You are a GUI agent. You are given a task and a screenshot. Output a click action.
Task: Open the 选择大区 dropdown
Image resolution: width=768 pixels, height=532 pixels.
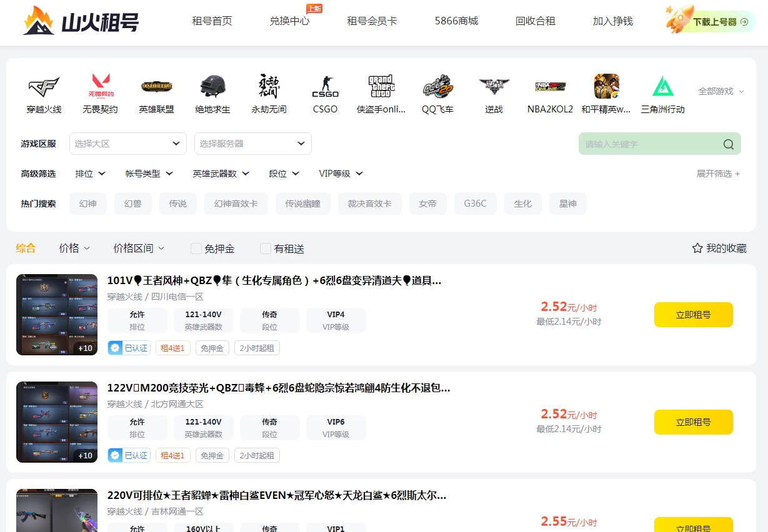[x=127, y=144]
